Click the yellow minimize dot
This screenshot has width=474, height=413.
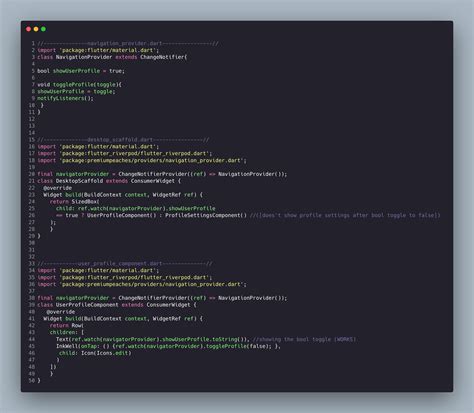[36, 29]
